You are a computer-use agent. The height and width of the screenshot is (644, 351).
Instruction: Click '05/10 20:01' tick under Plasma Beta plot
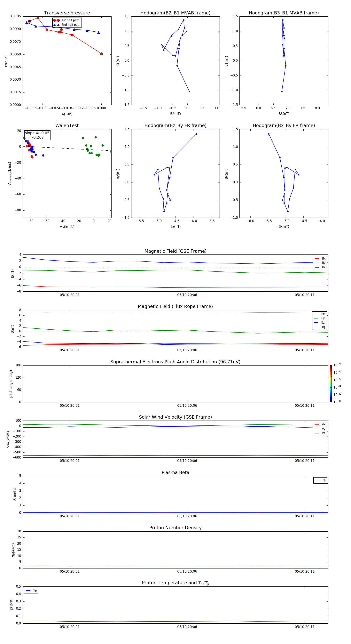click(x=70, y=516)
